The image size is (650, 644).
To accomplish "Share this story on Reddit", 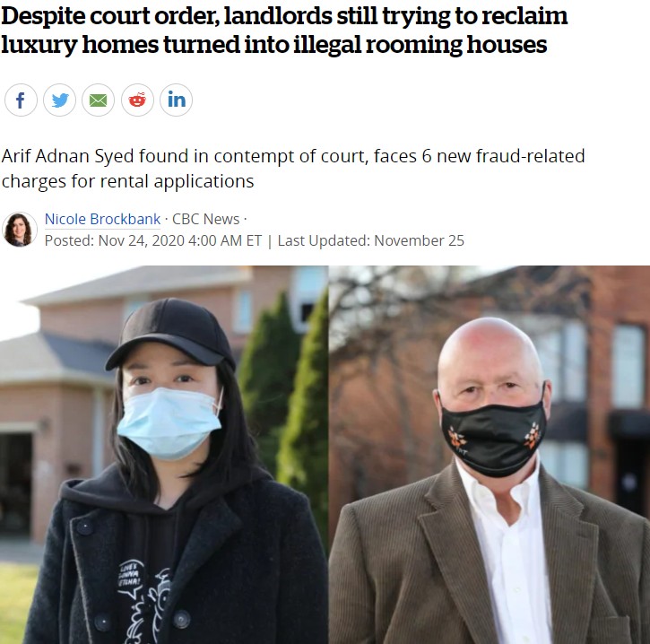I will click(137, 100).
